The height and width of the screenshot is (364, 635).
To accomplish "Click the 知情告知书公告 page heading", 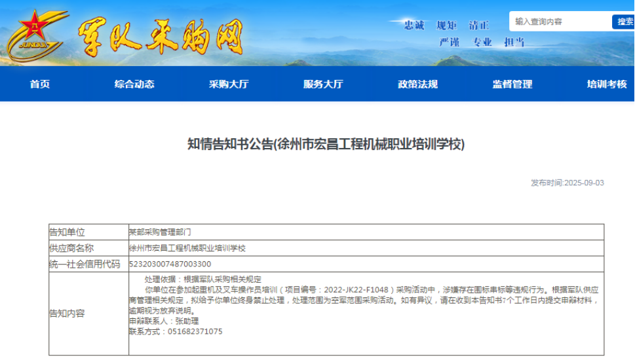I will click(x=326, y=144).
